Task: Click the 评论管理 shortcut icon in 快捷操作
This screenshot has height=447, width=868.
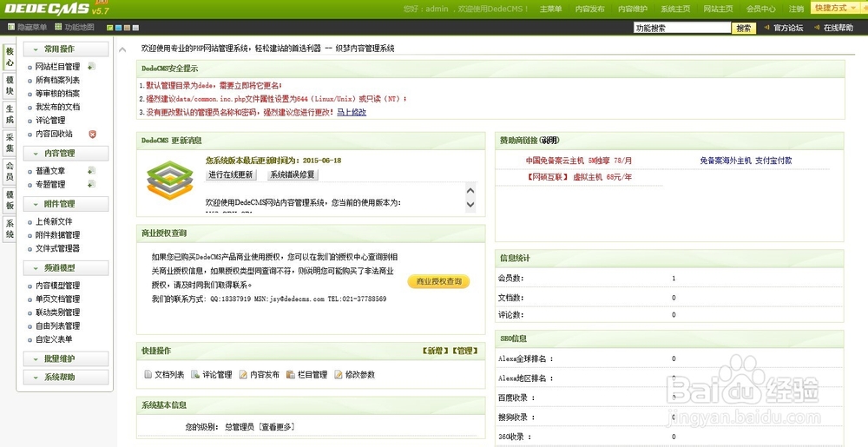Action: click(x=194, y=375)
